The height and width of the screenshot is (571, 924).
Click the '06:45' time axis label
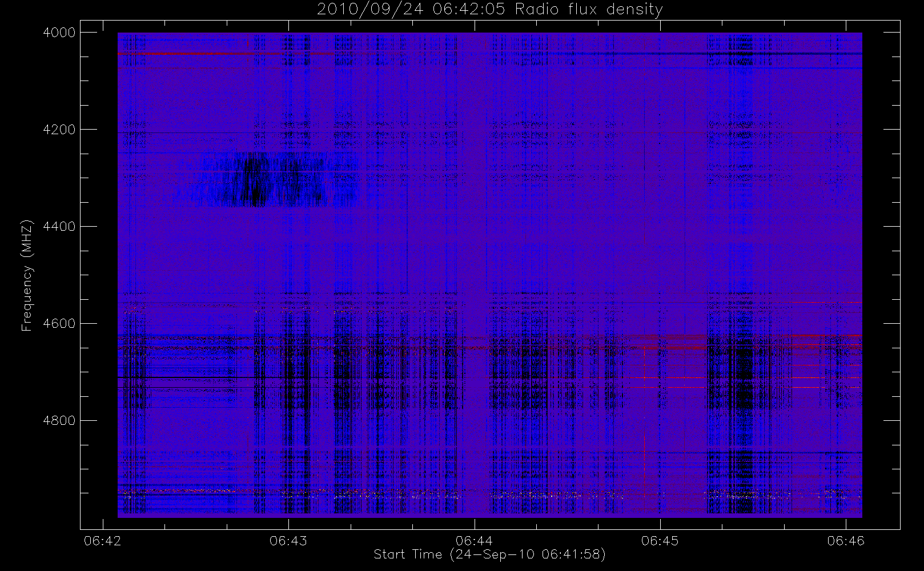click(x=660, y=541)
